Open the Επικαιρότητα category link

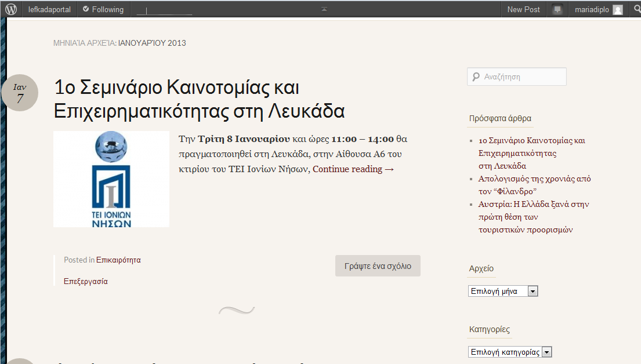coord(118,260)
